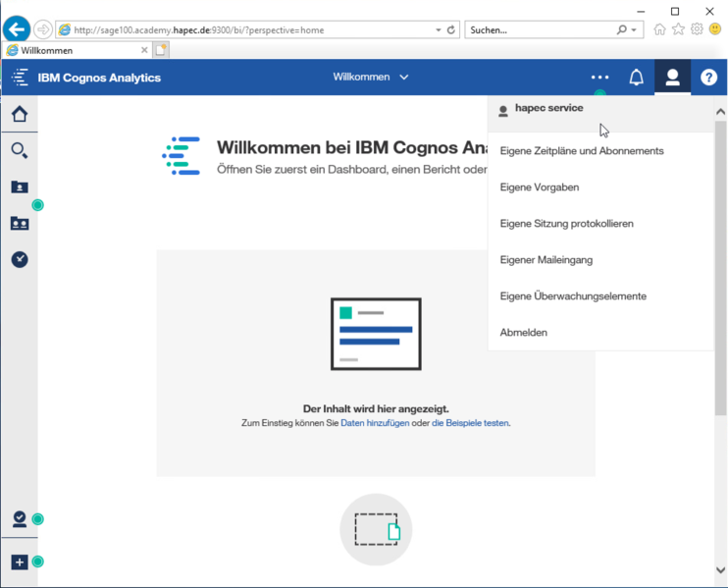Click the page scrollbar thumb
Image resolution: width=728 pixels, height=588 pixels.
click(x=720, y=268)
